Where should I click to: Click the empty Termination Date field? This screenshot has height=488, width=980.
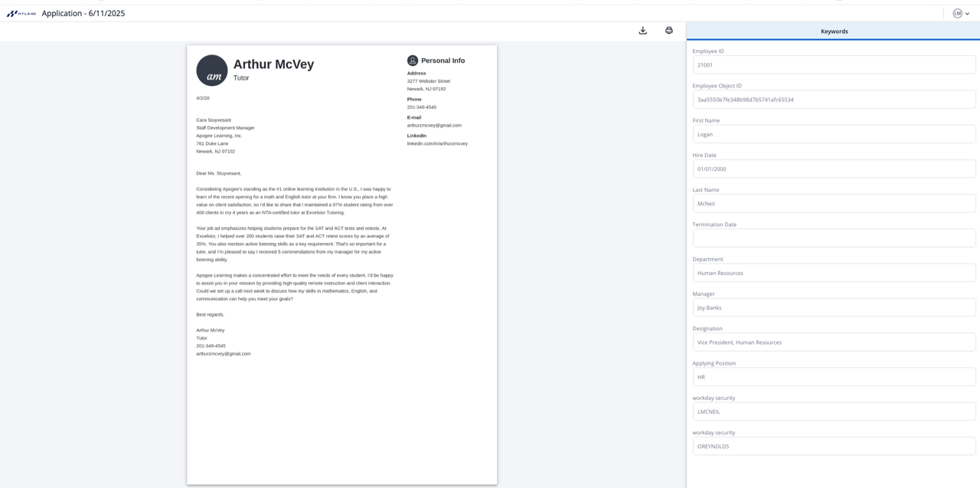click(834, 238)
